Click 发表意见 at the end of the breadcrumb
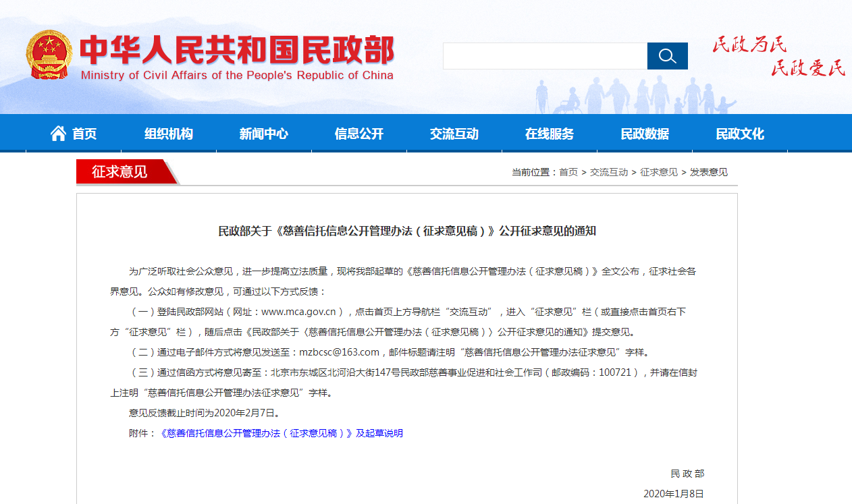Image resolution: width=852 pixels, height=504 pixels. (x=709, y=172)
